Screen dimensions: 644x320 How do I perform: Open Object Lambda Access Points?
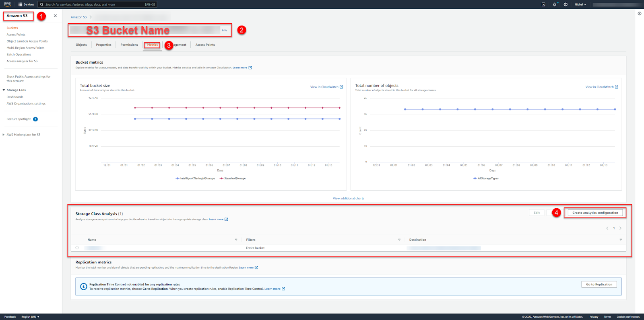click(27, 41)
